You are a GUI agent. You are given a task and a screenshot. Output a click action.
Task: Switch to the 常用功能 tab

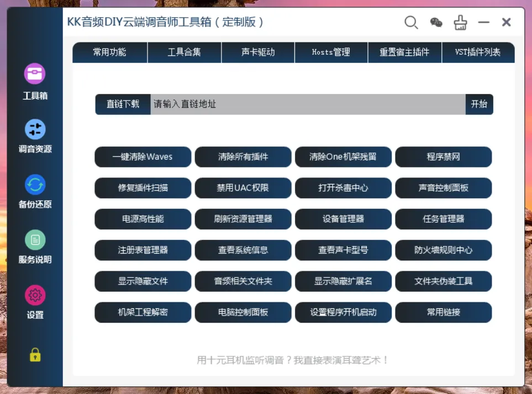(x=110, y=52)
